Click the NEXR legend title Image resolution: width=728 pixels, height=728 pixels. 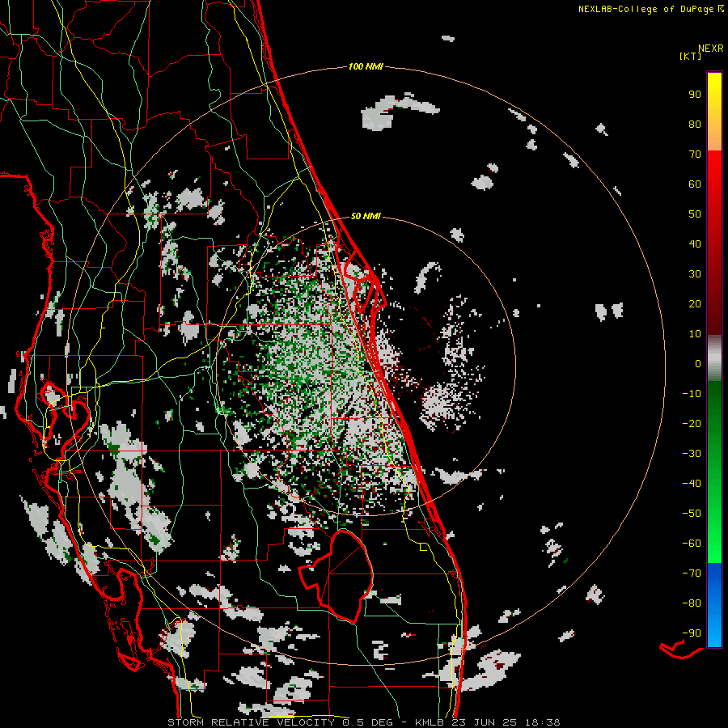pos(711,49)
